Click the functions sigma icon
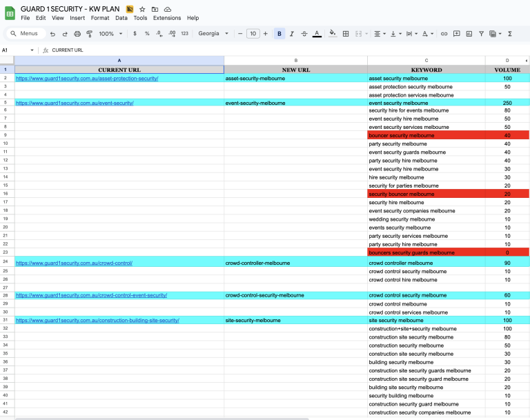This screenshot has height=420, width=530. click(x=510, y=33)
